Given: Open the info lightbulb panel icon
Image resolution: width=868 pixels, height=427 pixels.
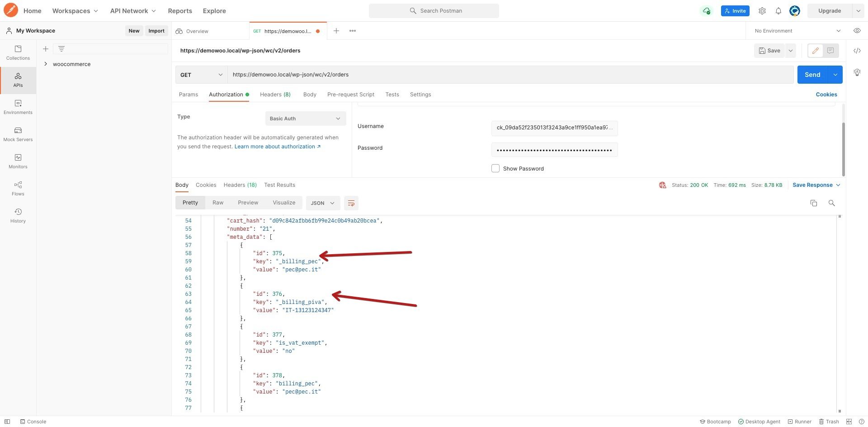Looking at the screenshot, I should [x=857, y=72].
